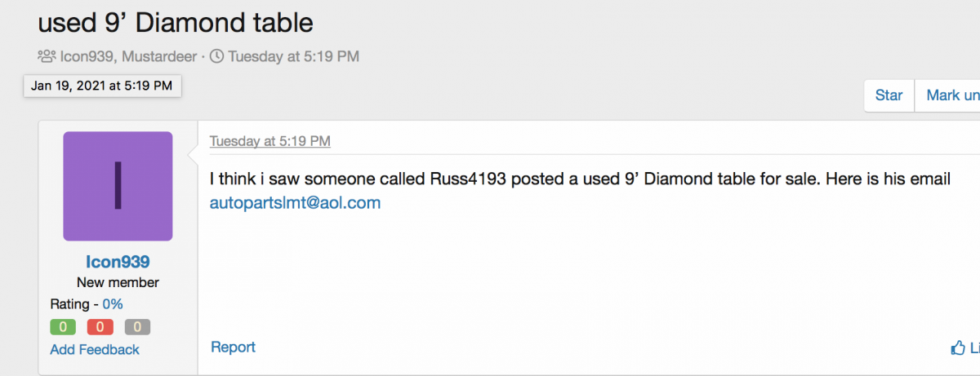
Task: Click the participants icon before Icon939, Mustardeer
Action: pyautogui.click(x=47, y=56)
